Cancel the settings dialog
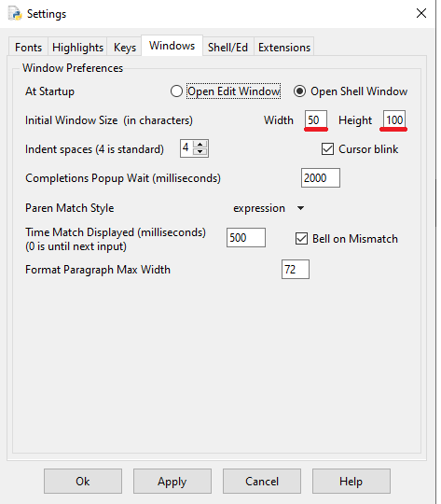Screen dimensions: 441x504 [x=262, y=482]
